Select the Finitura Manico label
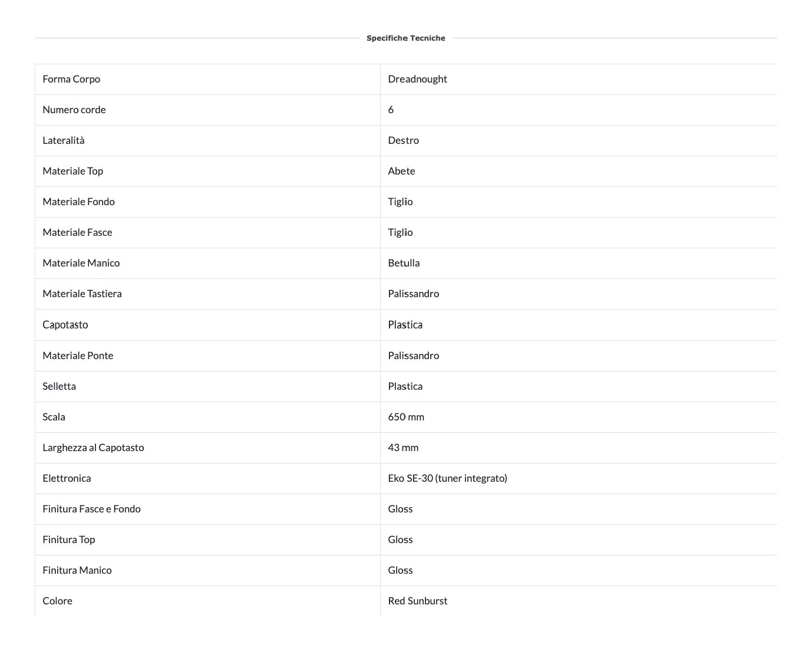Image resolution: width=812 pixels, height=651 pixels. click(x=77, y=570)
